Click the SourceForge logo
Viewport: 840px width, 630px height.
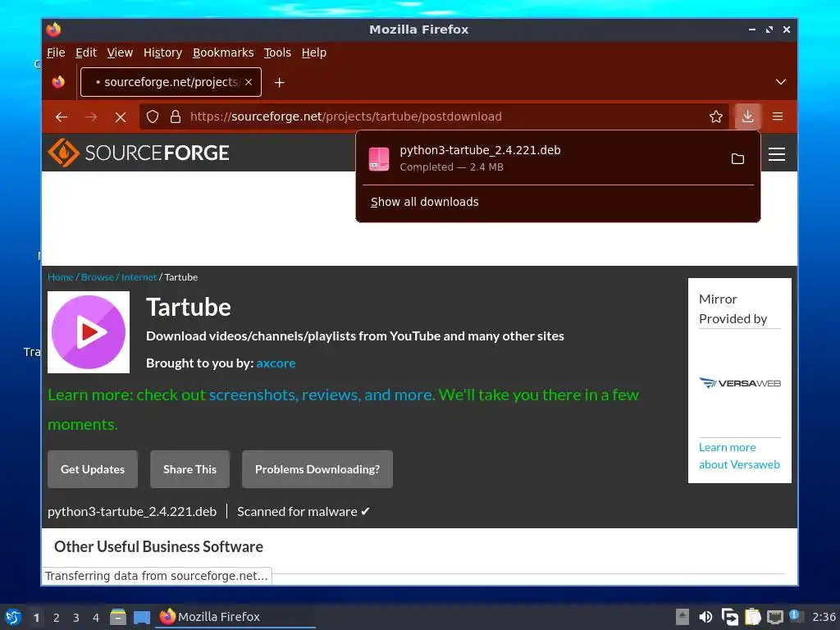coord(138,153)
